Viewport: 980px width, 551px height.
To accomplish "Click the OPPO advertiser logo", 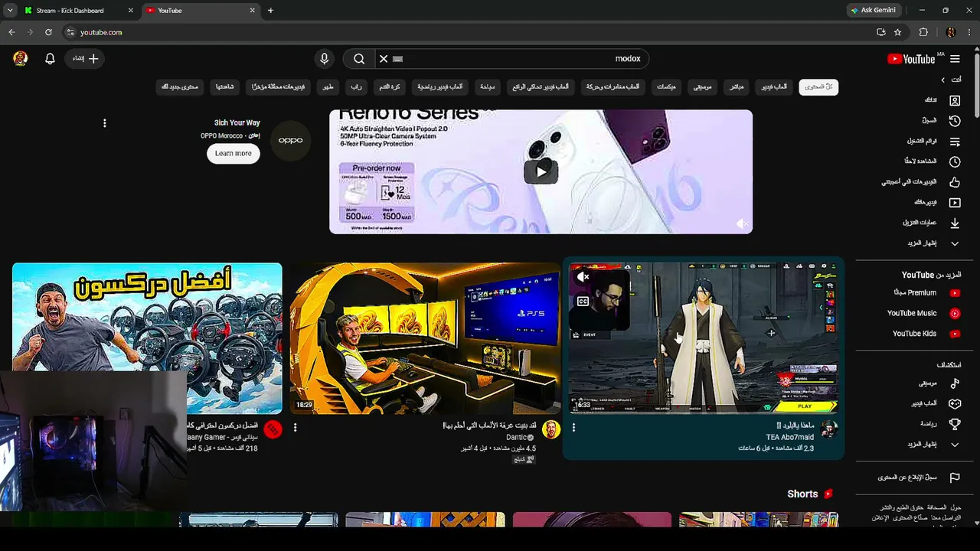I will coord(291,141).
